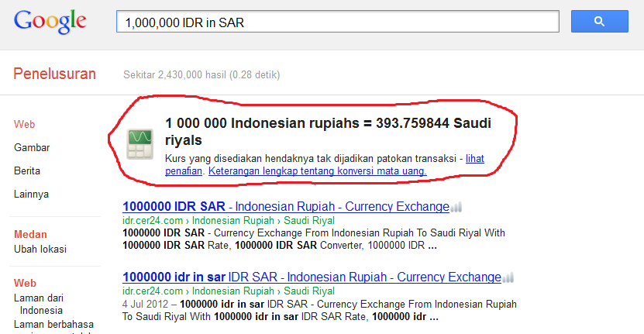Open Keterangan lengkap tentang konversi mata uang
The image size is (644, 334).
coord(318,171)
